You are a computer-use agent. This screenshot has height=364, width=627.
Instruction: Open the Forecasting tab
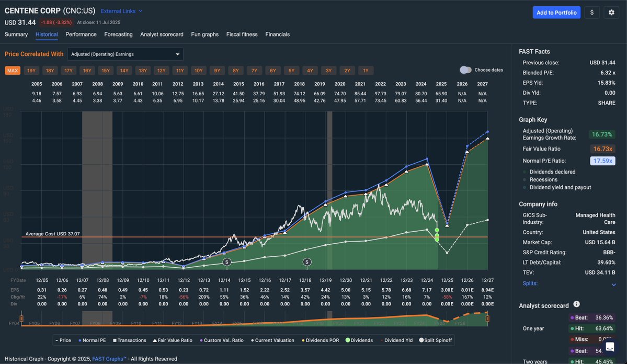coord(118,35)
